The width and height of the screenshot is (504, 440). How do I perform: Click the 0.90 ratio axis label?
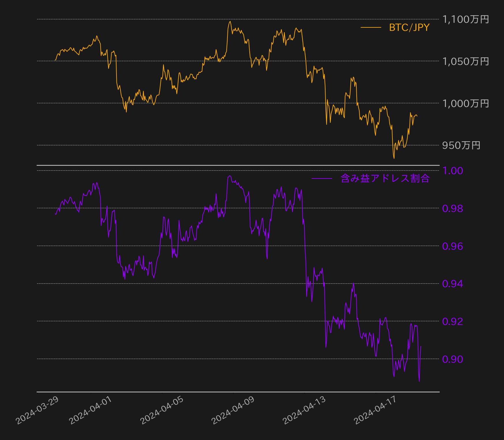click(453, 359)
